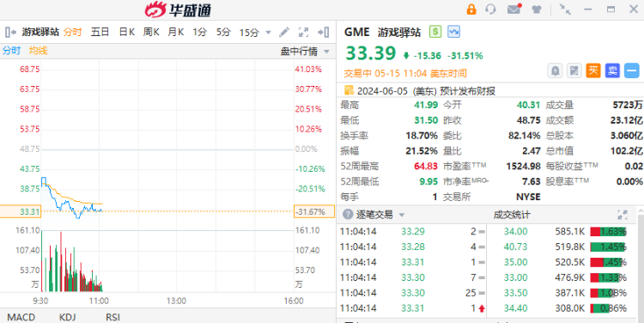Toggle the 均线 average line legend

pos(38,51)
